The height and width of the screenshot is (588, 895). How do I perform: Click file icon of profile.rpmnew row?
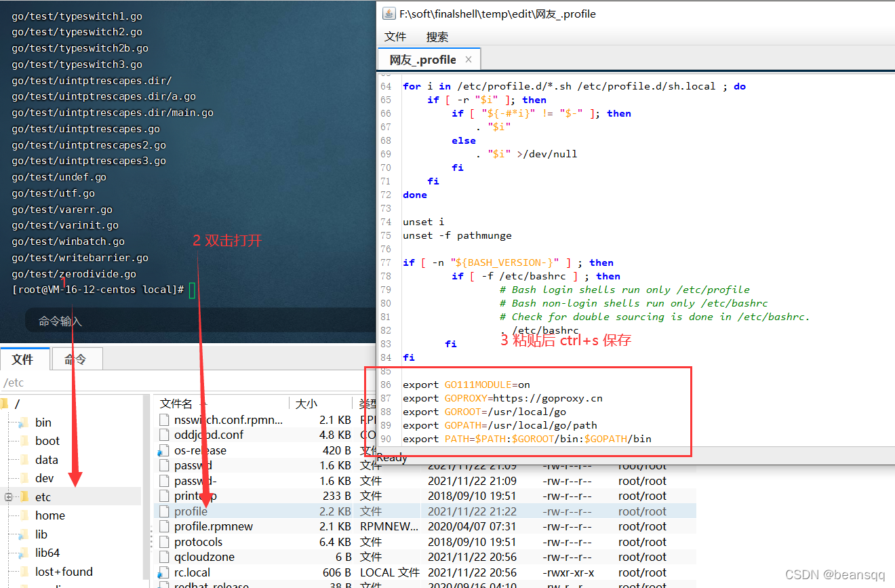pos(163,526)
